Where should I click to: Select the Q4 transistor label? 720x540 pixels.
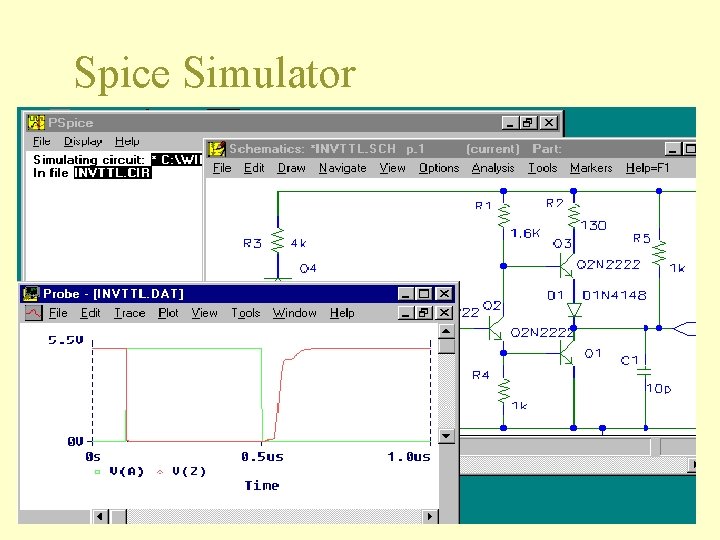click(308, 268)
